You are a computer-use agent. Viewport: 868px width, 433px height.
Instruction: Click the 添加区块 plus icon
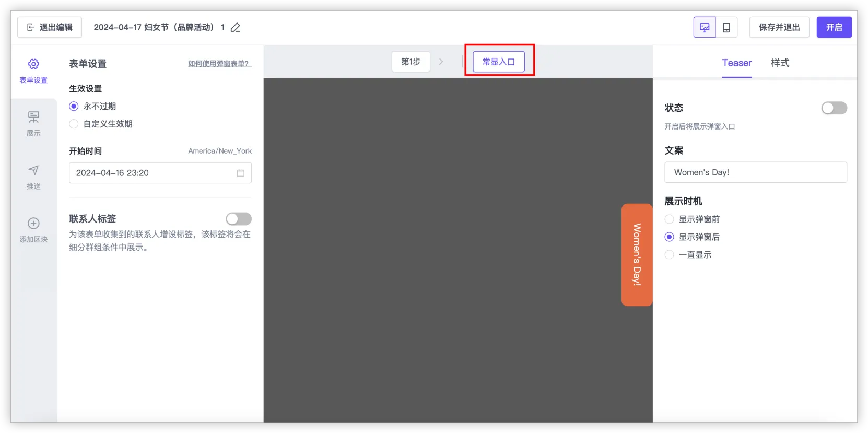click(33, 224)
